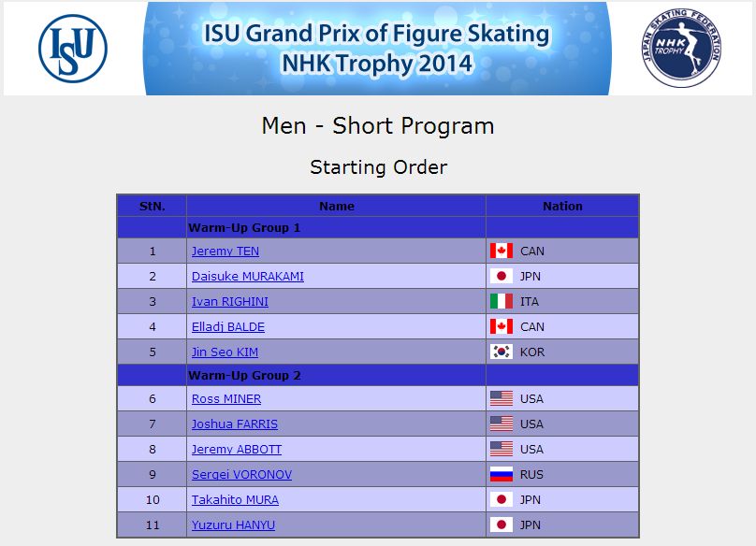Image resolution: width=756 pixels, height=546 pixels.
Task: Click the NHK Trophy federation logo
Action: click(682, 48)
